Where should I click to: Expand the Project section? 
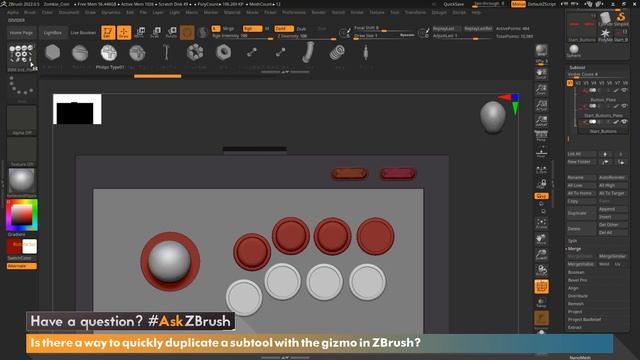click(575, 311)
